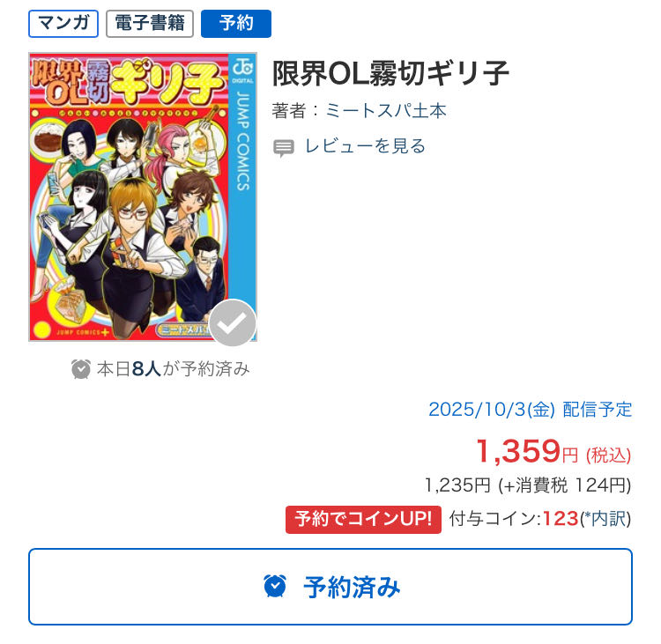Click the red 123 coin amount
Screen dimensions: 661x644
[561, 519]
